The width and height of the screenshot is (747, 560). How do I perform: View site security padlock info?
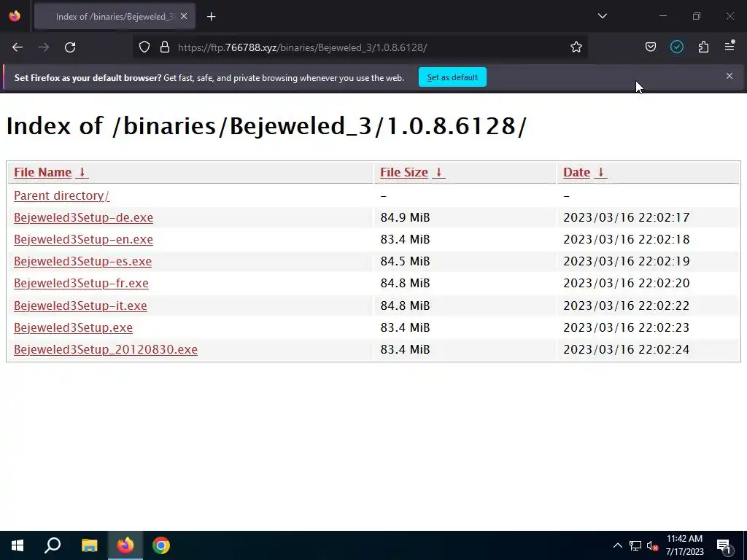[165, 47]
